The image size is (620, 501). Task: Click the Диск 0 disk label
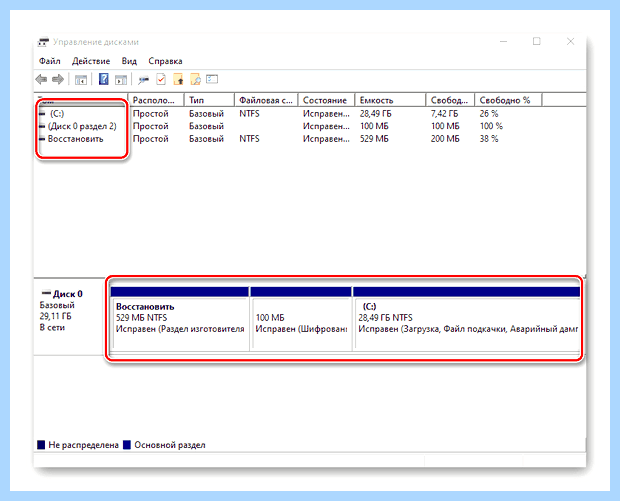[x=68, y=294]
